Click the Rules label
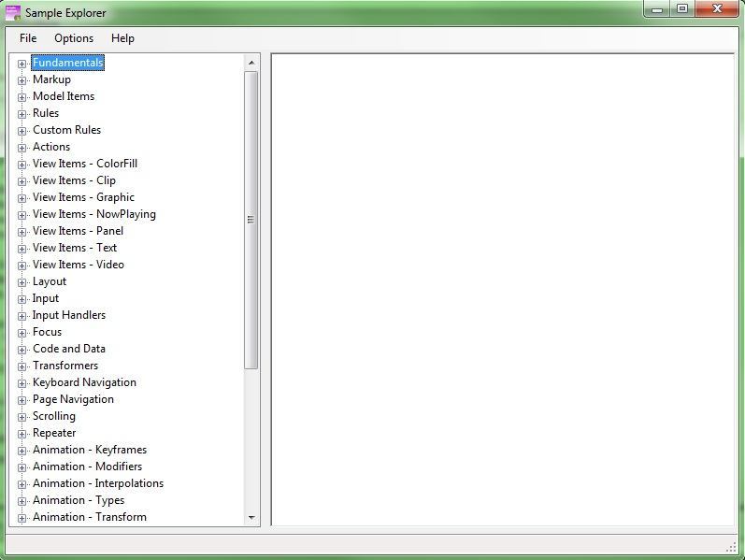 click(46, 113)
